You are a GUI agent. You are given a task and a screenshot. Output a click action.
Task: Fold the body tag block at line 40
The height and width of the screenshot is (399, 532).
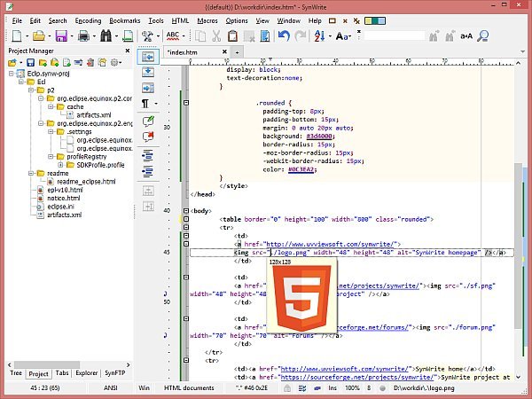[x=186, y=211]
